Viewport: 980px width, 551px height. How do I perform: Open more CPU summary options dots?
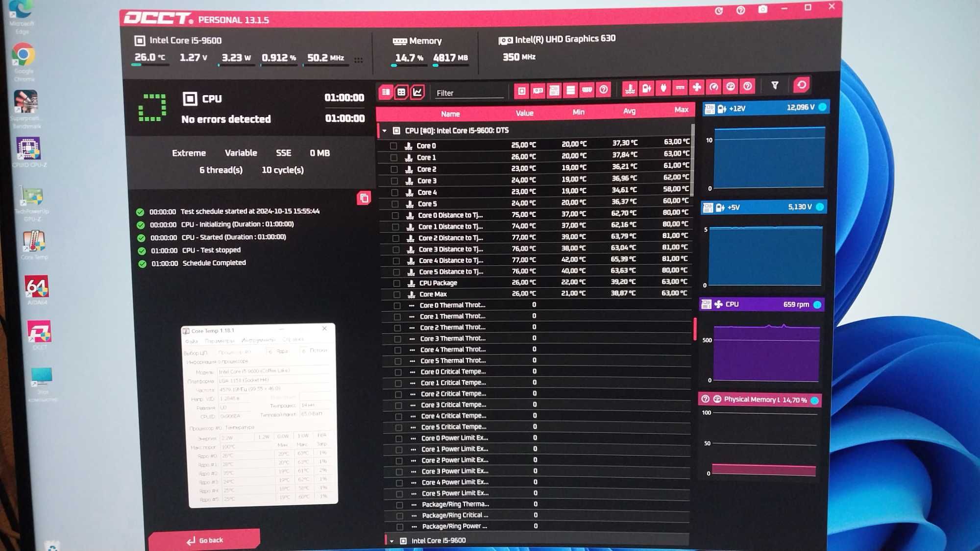point(359,60)
